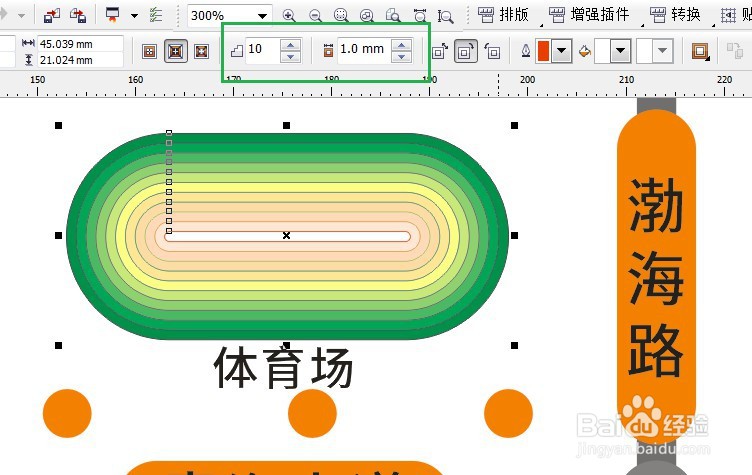
Task: Zoom to all objects icon
Action: click(367, 15)
